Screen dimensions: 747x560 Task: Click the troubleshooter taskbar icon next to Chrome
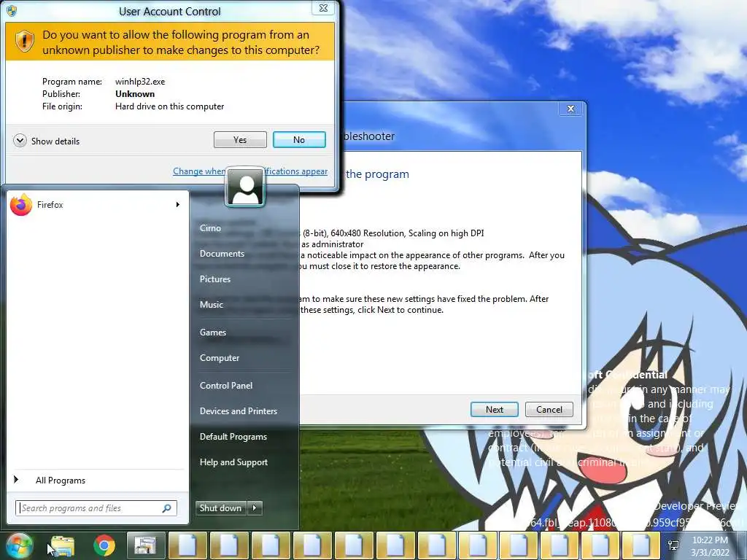tap(145, 545)
